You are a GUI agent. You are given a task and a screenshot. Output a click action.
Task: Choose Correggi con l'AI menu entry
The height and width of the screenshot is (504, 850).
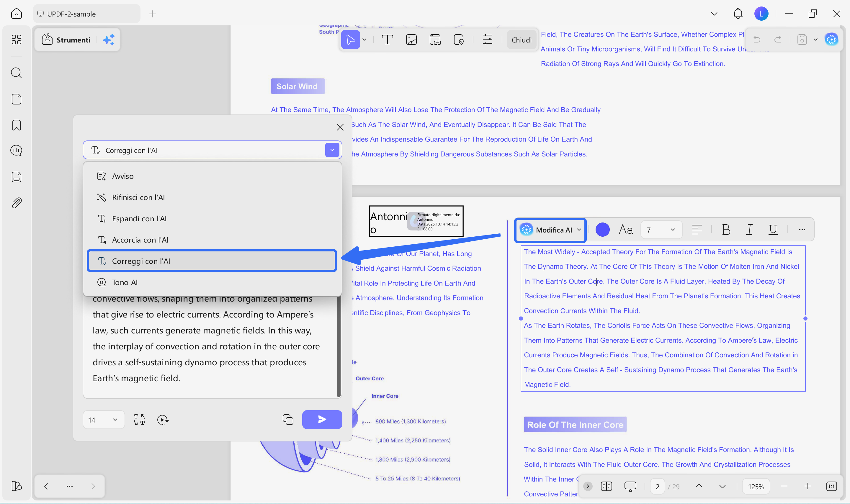(x=212, y=261)
